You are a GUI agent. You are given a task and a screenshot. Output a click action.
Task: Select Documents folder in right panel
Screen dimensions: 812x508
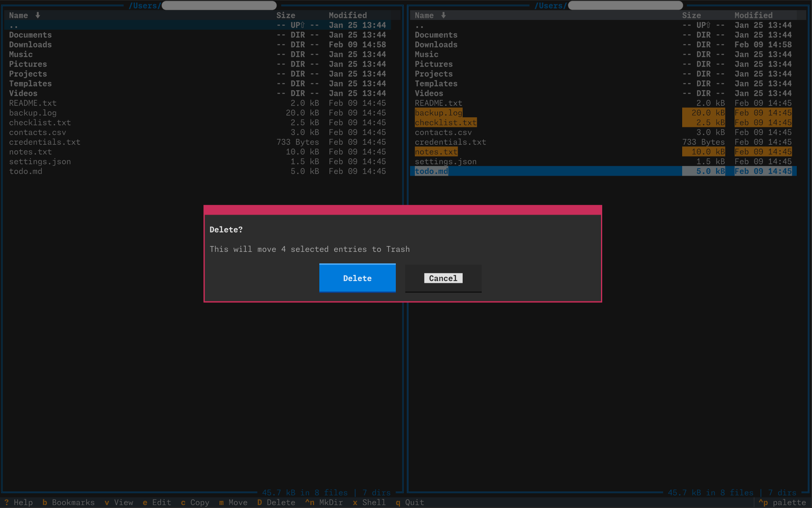click(603, 35)
